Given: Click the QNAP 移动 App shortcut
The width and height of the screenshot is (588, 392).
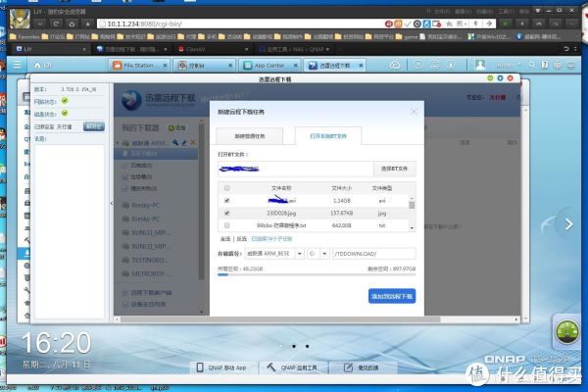Looking at the screenshot, I should click(x=226, y=368).
